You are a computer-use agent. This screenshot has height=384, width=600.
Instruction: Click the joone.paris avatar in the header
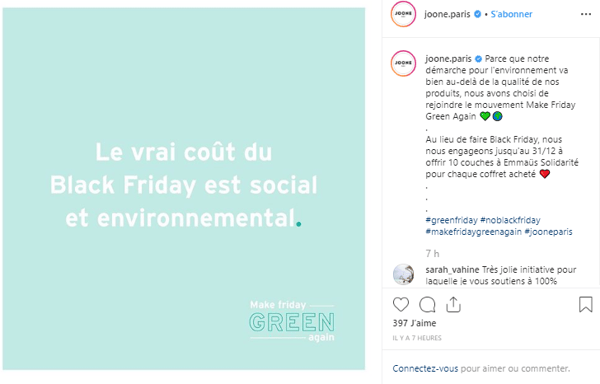point(403,14)
